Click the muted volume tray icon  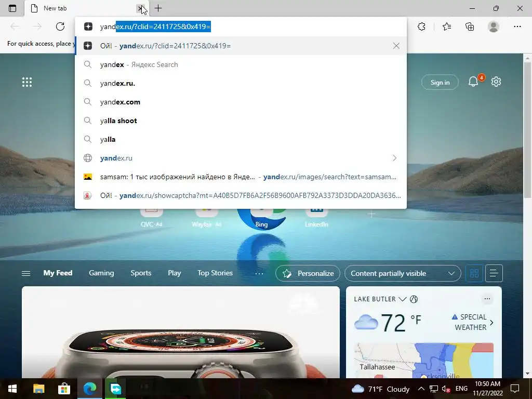446,389
